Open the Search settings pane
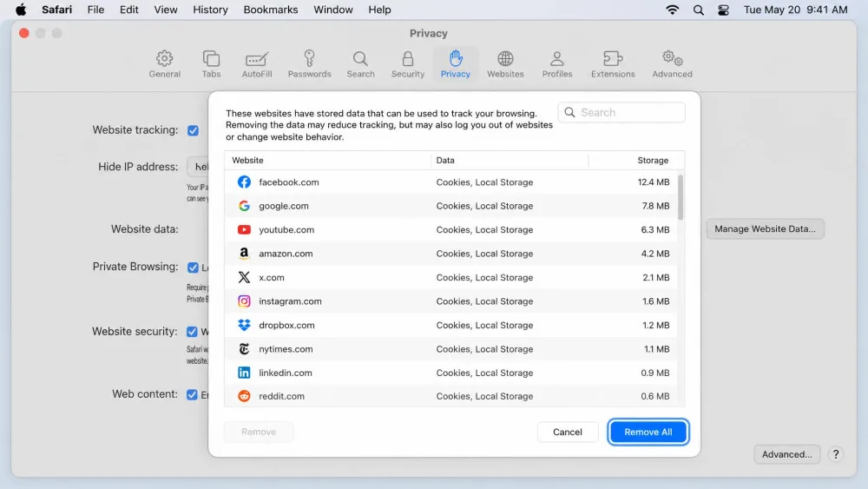The image size is (868, 489). [x=360, y=64]
